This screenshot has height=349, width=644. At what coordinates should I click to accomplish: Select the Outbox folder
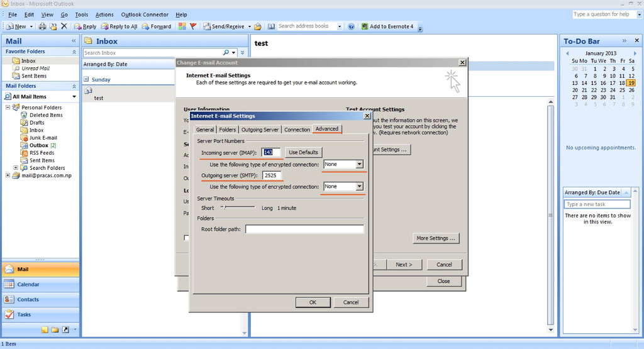(38, 145)
